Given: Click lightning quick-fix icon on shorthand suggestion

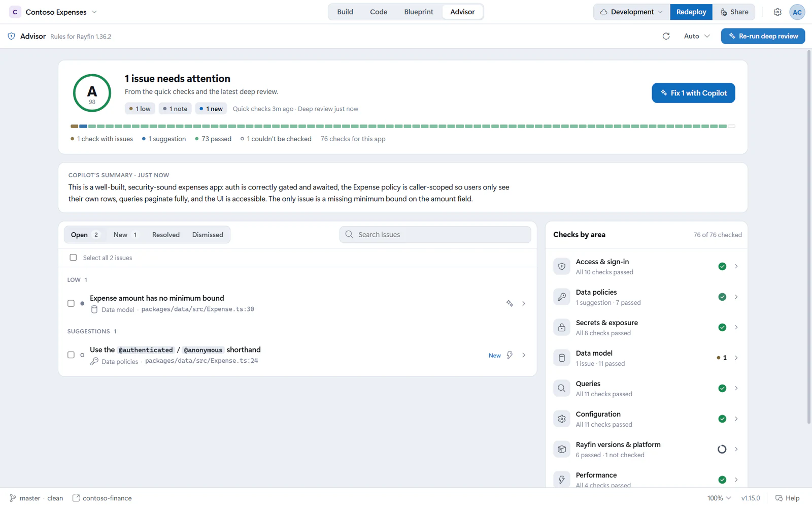Looking at the screenshot, I should 510,355.
